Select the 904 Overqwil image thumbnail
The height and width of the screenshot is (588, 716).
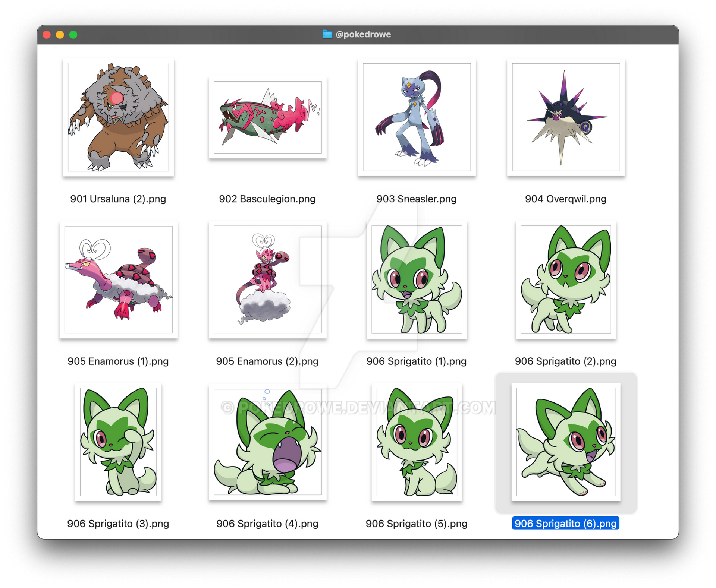pyautogui.click(x=566, y=117)
